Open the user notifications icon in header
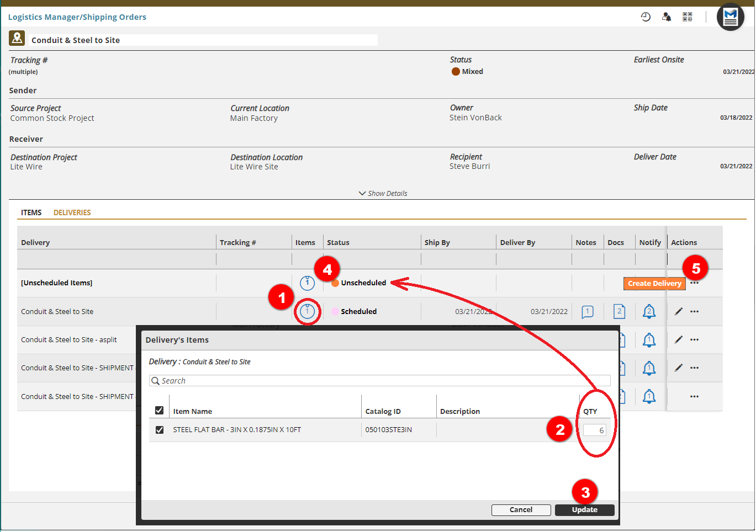 (x=667, y=17)
